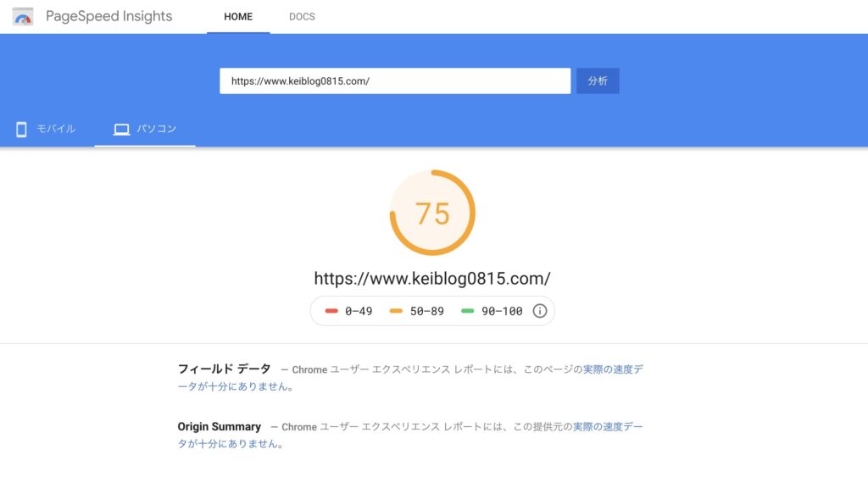The width and height of the screenshot is (868, 477).
Task: Click the 分析 analyze button
Action: click(598, 80)
